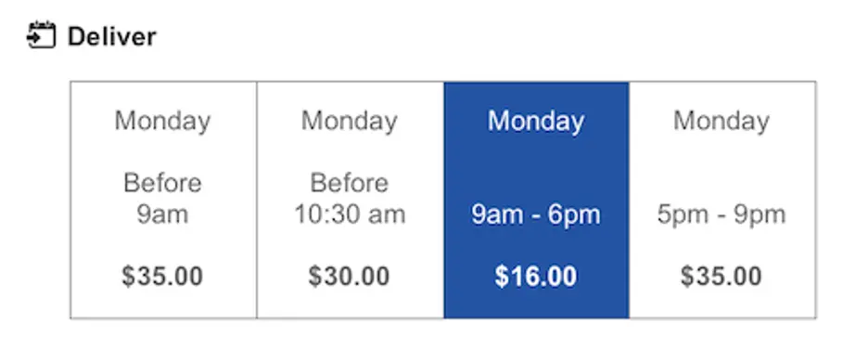Click Monday label above Before 10:30 am
The image size is (868, 351).
[350, 122]
